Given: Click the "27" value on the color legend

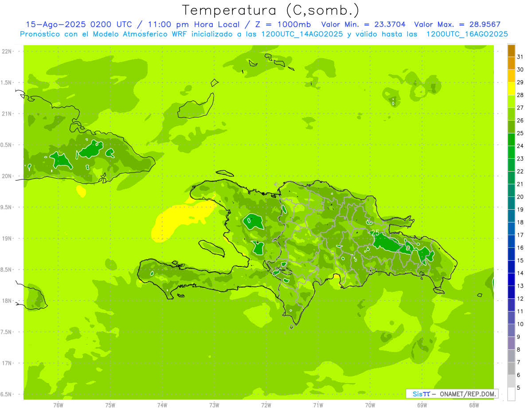Looking at the screenshot, I should pyautogui.click(x=520, y=108).
